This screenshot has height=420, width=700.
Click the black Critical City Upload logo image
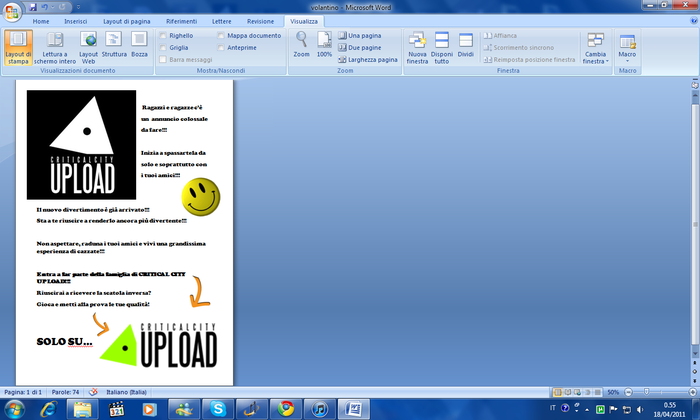tap(81, 145)
